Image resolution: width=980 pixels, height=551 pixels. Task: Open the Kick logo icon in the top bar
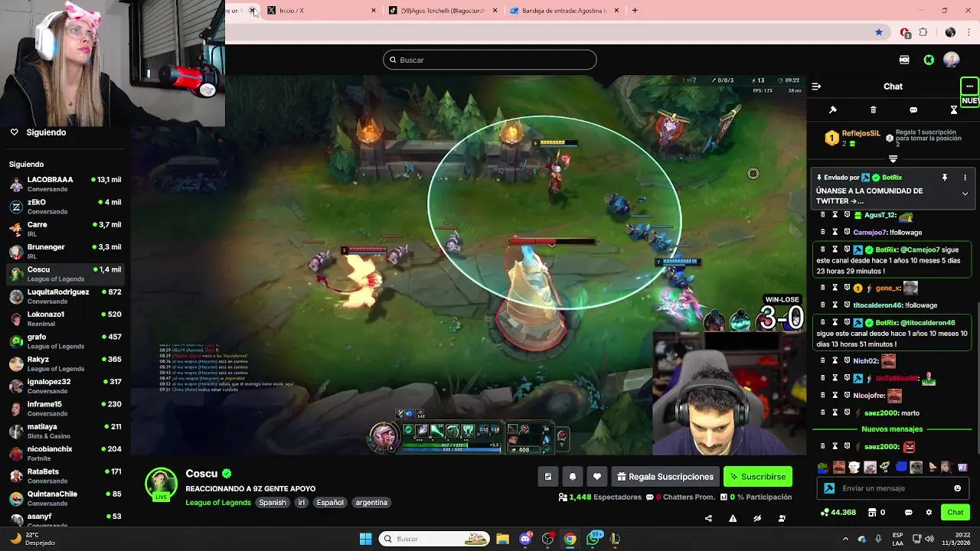929,60
